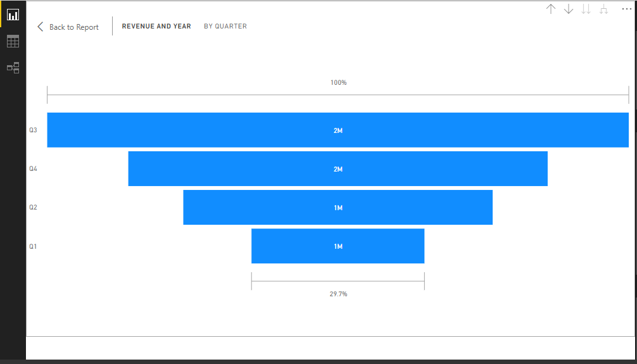Click the Q1 axis label

tap(33, 246)
